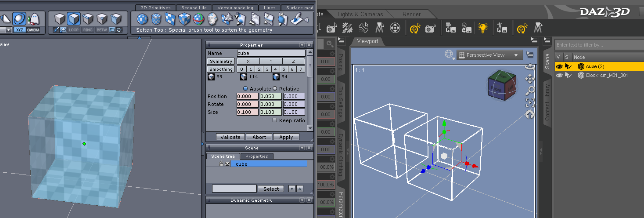Click the Abort button
The width and height of the screenshot is (644, 218).
[259, 137]
